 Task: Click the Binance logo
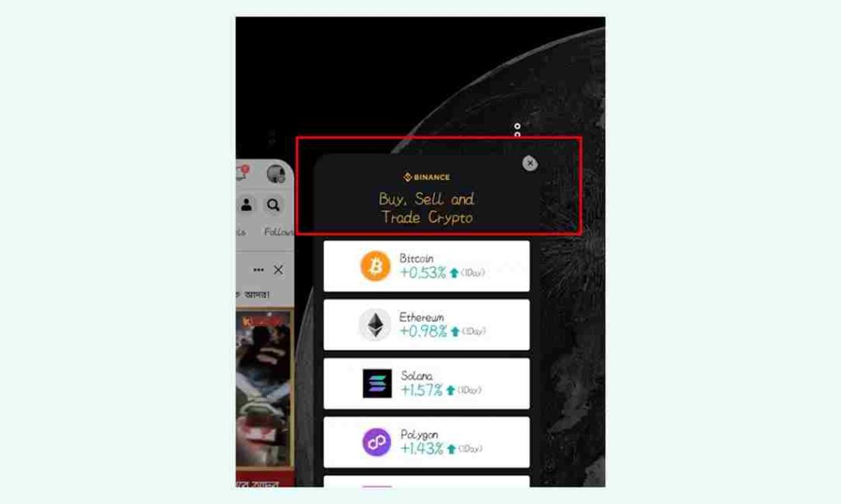point(426,177)
